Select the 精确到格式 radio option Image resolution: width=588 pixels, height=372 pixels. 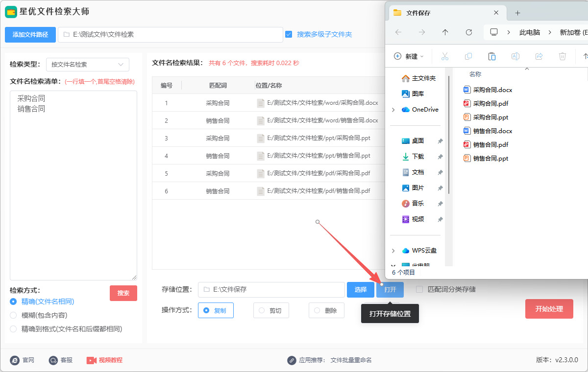pyautogui.click(x=13, y=329)
